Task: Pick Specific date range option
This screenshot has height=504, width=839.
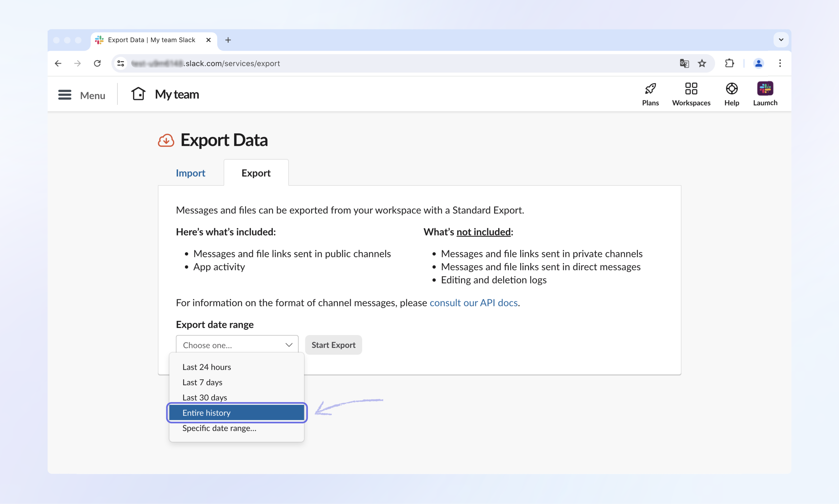Action: [x=219, y=428]
